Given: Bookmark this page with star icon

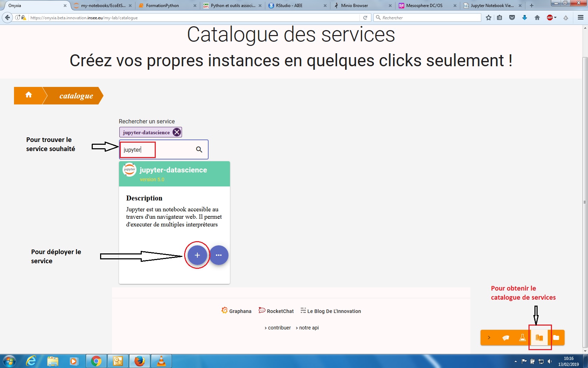Looking at the screenshot, I should pos(489,18).
